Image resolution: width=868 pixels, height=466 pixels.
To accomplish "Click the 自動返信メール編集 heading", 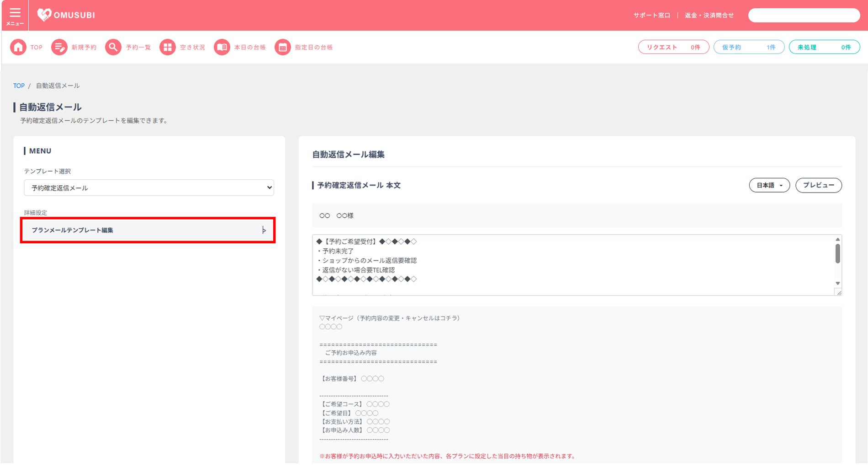I will [348, 155].
